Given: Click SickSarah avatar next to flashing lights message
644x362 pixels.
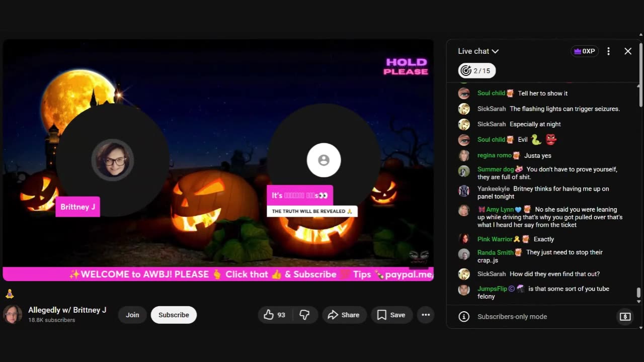Looking at the screenshot, I should [464, 109].
